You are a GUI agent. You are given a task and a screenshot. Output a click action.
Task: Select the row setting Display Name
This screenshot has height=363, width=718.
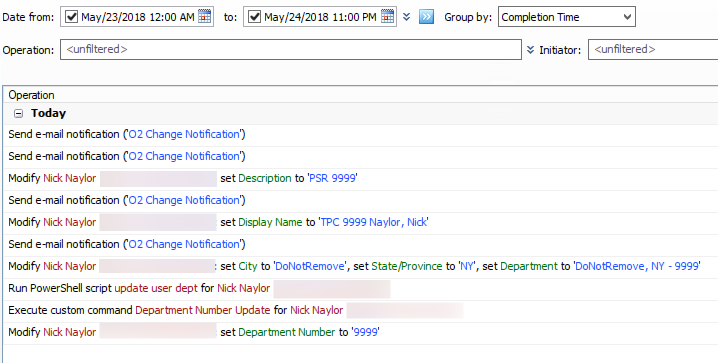click(x=360, y=222)
